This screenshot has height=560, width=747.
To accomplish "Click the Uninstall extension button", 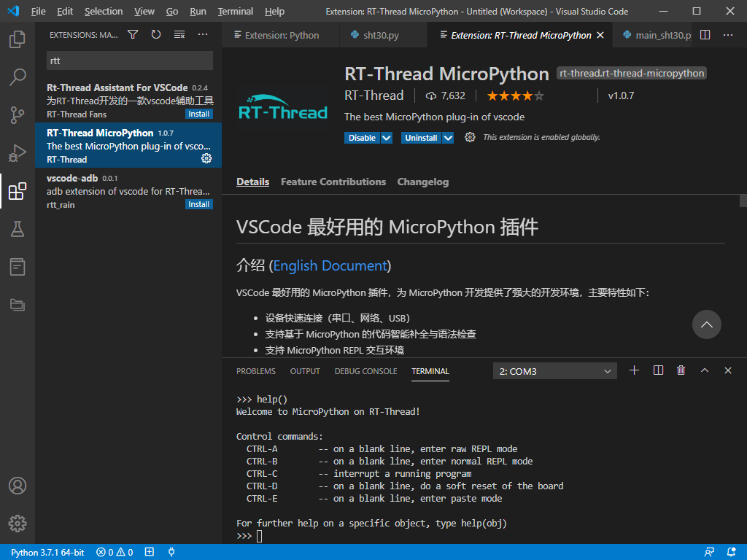I will [421, 138].
